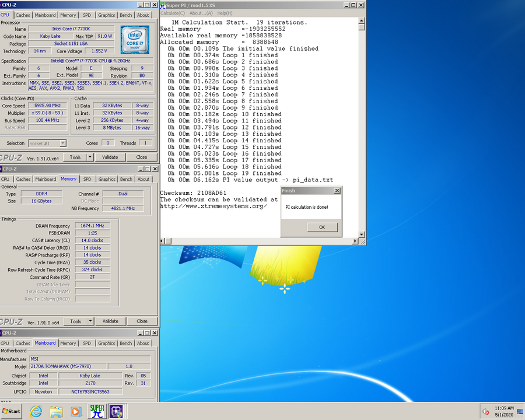Click Validate in middle CPU-Z window
525x420 pixels.
point(110,321)
